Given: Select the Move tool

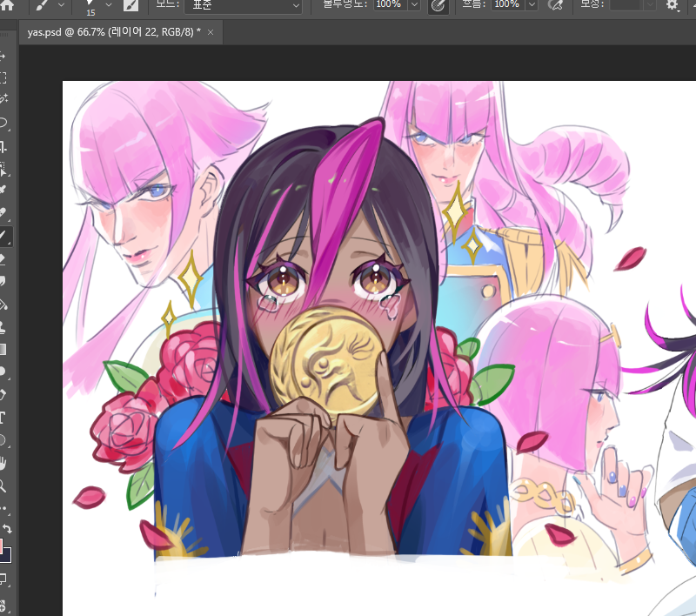Looking at the screenshot, I should pos(3,56).
